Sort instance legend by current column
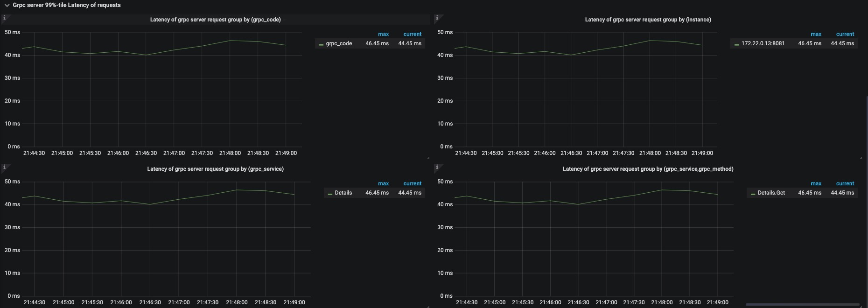 pos(845,34)
